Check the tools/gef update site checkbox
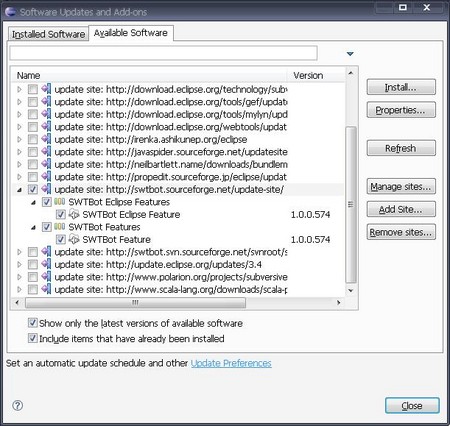The image size is (450, 426). [33, 102]
